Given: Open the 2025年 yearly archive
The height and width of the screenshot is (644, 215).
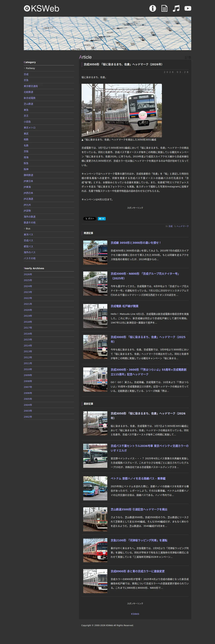Looking at the screenshot, I should click(x=28, y=280).
